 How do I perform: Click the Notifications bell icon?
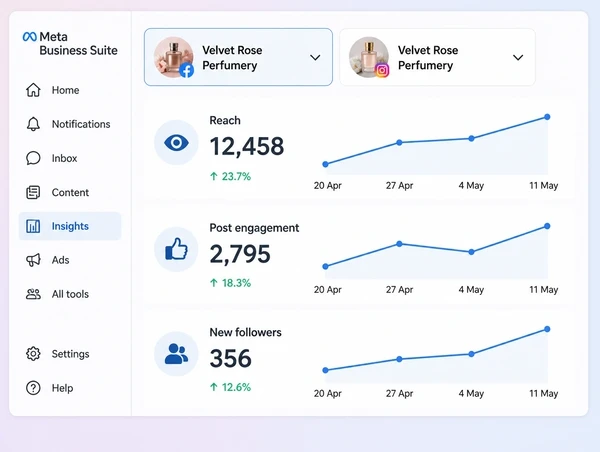[33, 124]
